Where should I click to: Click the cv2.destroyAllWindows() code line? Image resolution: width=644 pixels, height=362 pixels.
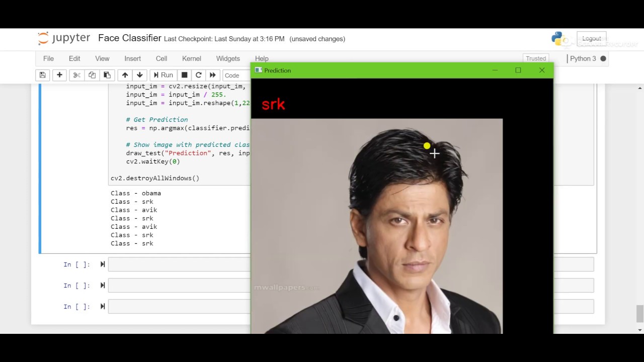click(155, 178)
